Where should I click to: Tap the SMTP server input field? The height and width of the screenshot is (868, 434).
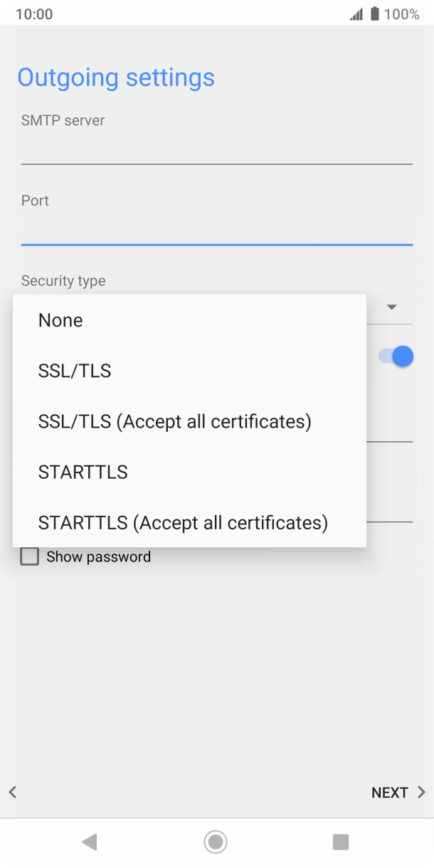[216, 149]
